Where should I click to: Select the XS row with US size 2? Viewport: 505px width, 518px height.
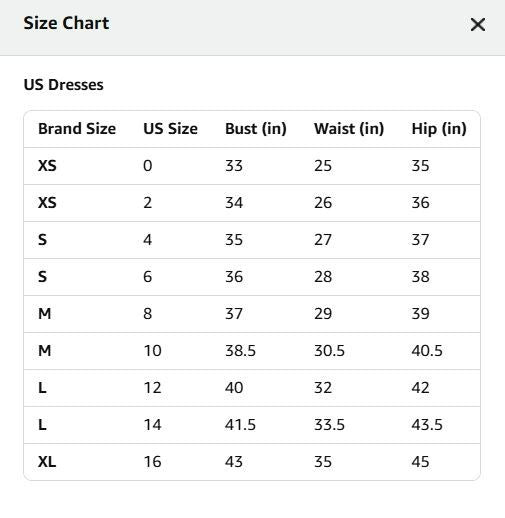click(x=252, y=203)
